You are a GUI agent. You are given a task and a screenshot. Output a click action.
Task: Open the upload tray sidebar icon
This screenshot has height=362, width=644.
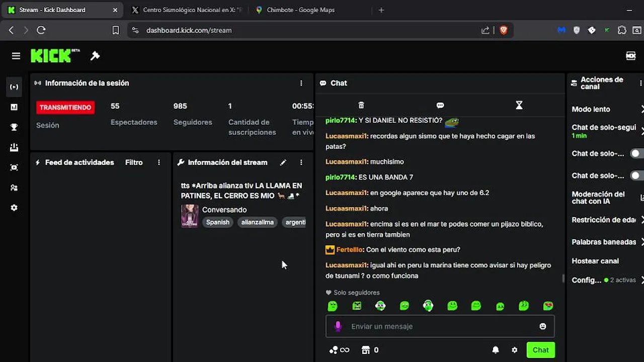pos(14,147)
